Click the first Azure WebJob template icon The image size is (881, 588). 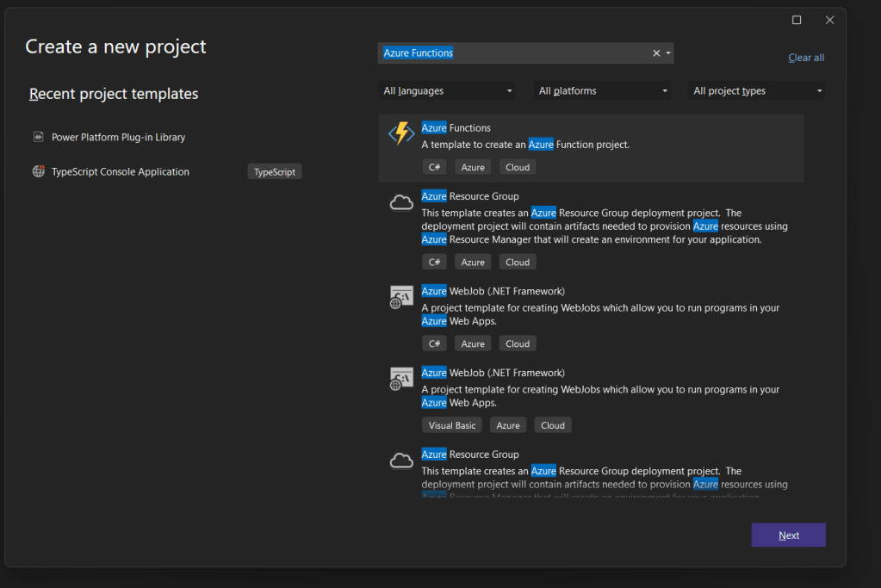[x=400, y=296]
